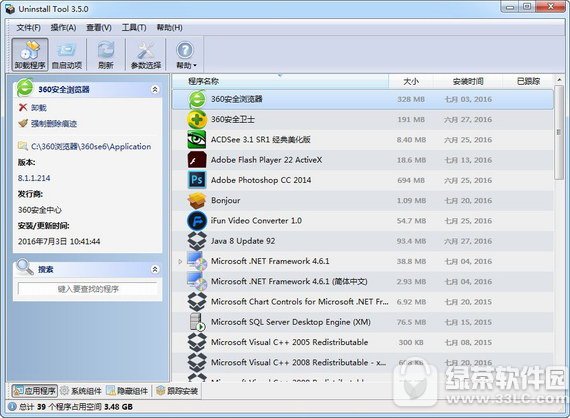
Task: Switch to the 应用程序 tab
Action: click(34, 391)
